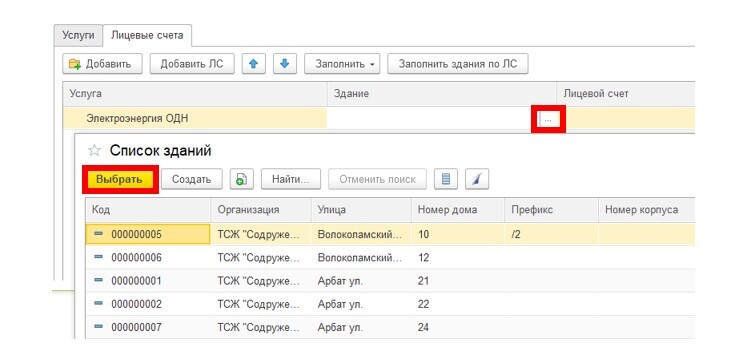
Task: Click Арбат ул. in row with house 21
Action: (361, 280)
